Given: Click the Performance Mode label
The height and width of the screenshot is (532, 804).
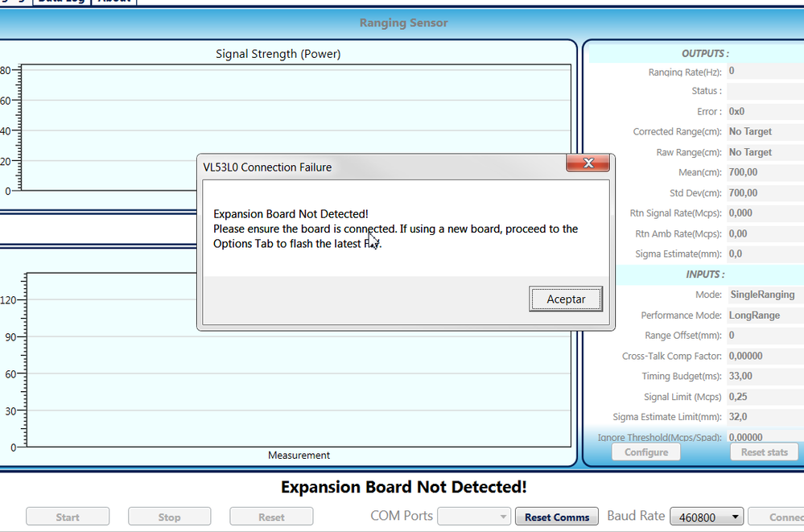Looking at the screenshot, I should tap(681, 315).
